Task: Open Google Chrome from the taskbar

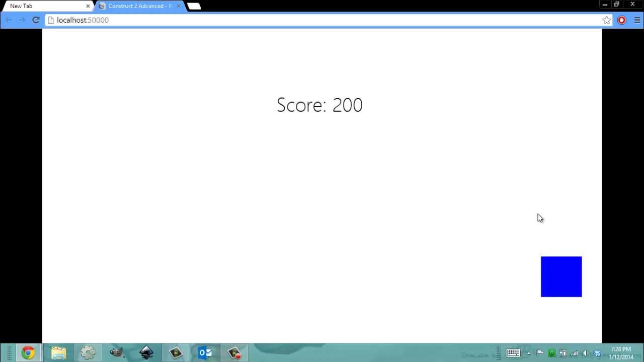Action: coord(28,352)
